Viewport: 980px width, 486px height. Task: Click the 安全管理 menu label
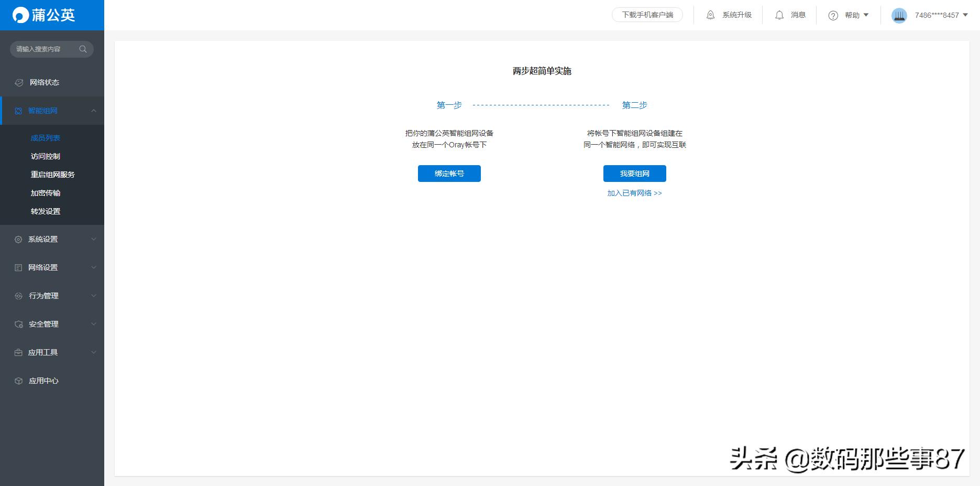pyautogui.click(x=43, y=324)
